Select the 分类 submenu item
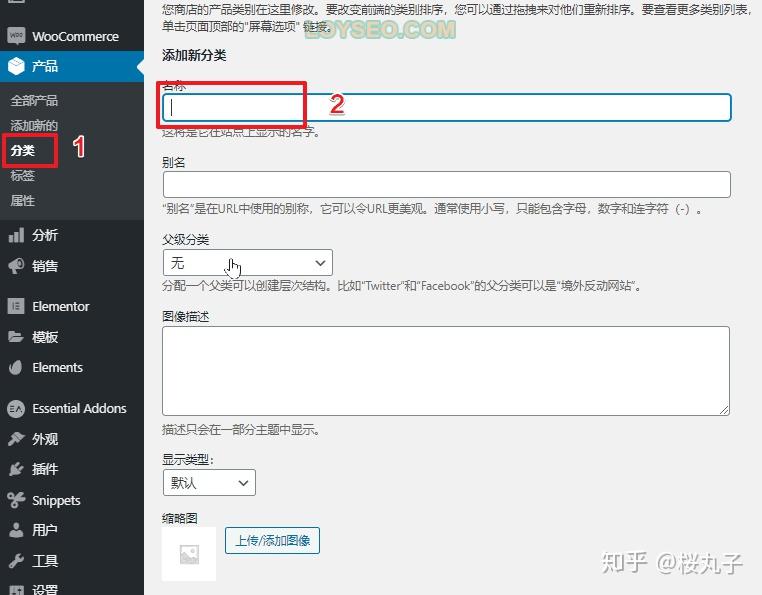Screen dimensions: 762x595 tap(23, 151)
